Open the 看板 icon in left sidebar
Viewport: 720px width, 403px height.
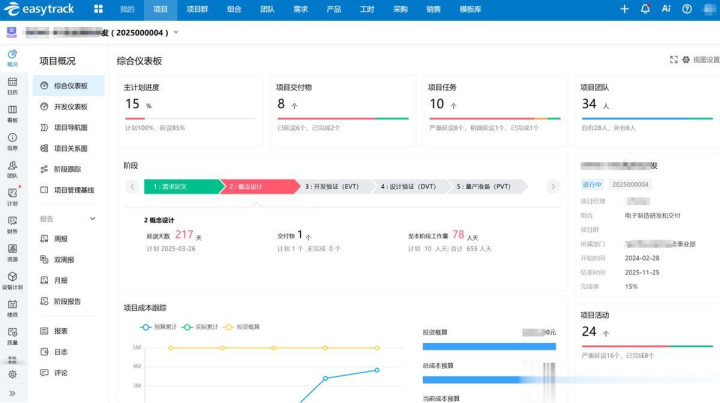pyautogui.click(x=12, y=114)
